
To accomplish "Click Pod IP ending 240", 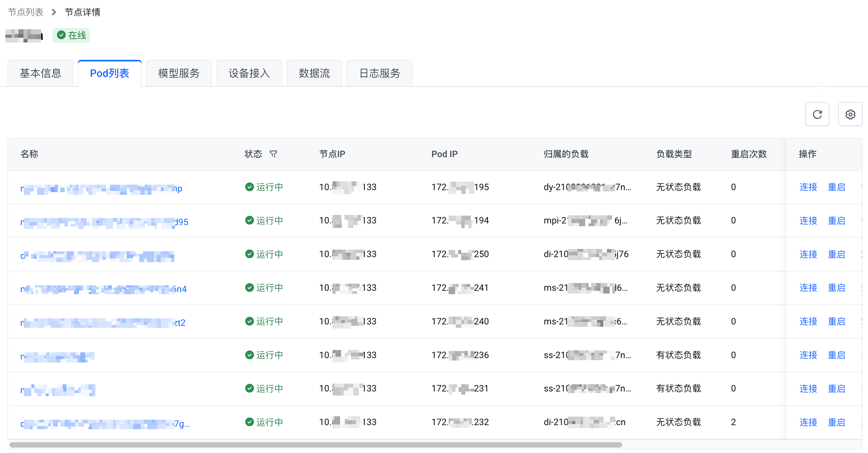I will 460,321.
